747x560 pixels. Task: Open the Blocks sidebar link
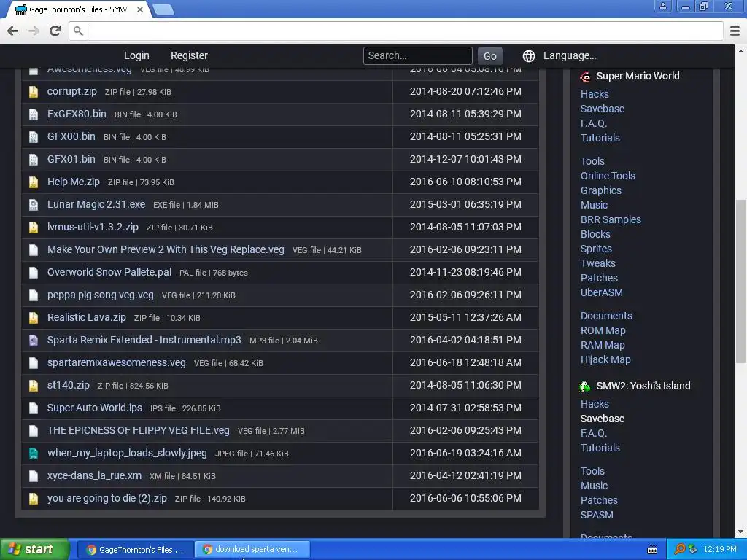point(595,234)
